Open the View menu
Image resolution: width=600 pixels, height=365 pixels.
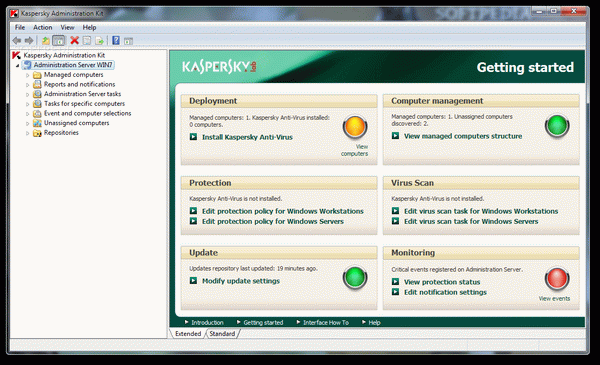pos(67,27)
